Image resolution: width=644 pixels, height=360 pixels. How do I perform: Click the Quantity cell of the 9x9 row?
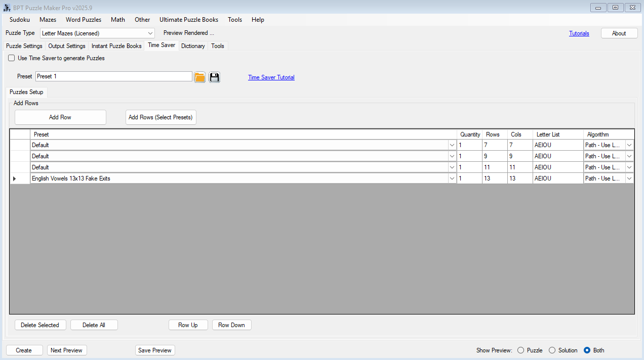point(469,156)
